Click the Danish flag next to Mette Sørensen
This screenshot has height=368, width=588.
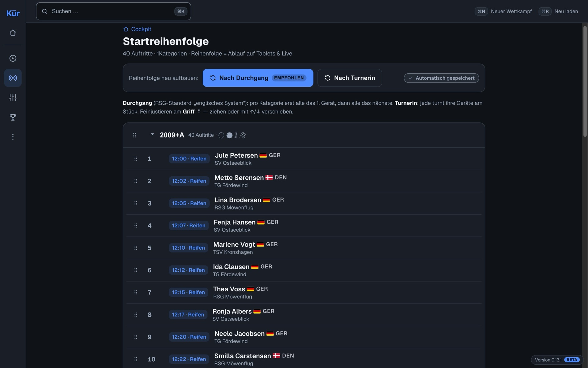269,178
